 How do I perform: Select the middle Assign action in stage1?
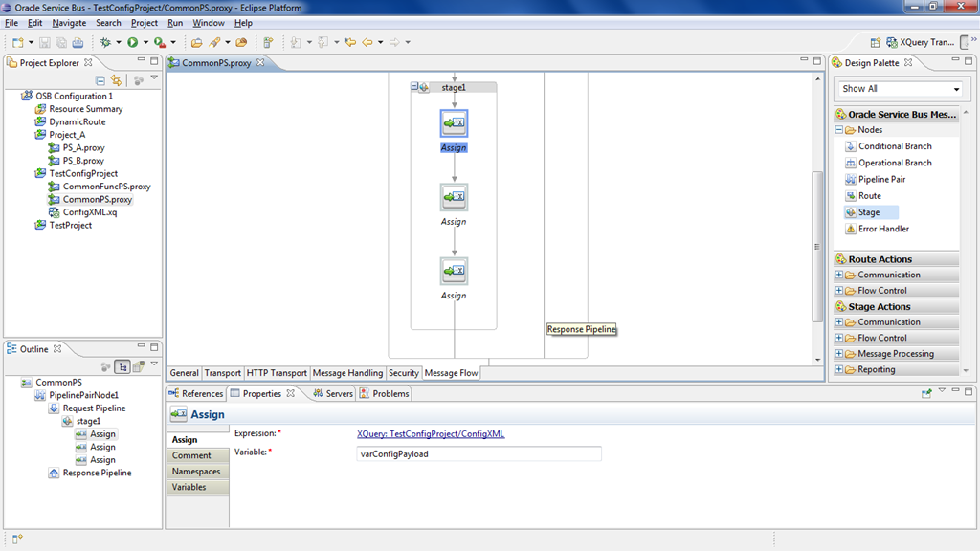pyautogui.click(x=454, y=198)
